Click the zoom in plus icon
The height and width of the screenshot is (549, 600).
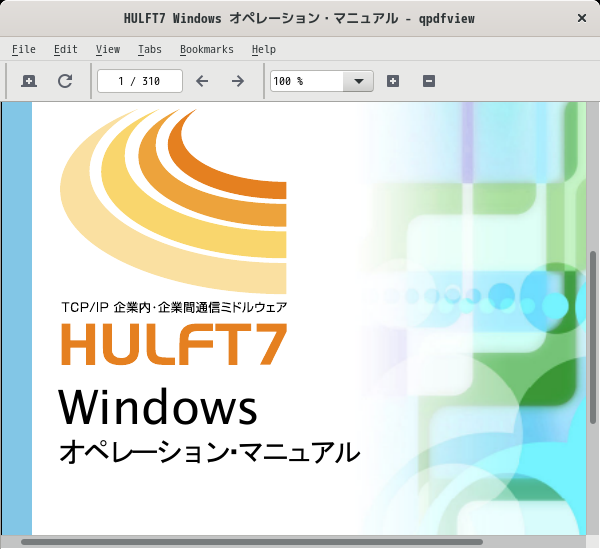point(393,81)
